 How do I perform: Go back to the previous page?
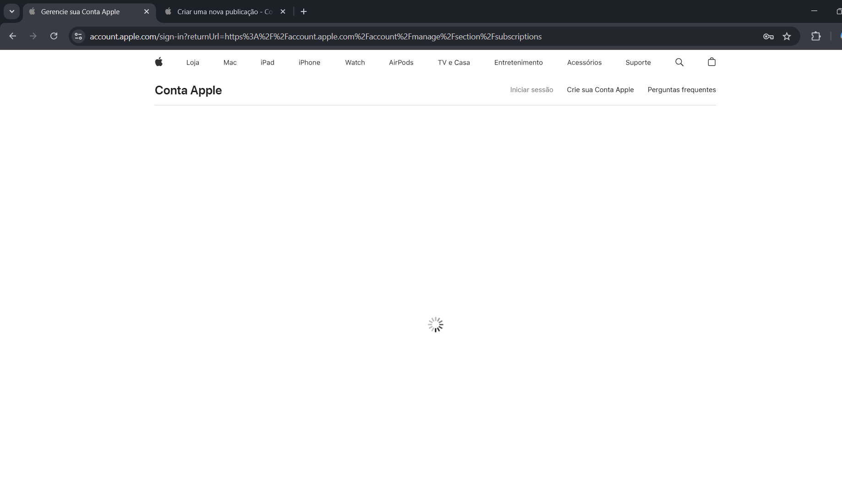coord(13,36)
